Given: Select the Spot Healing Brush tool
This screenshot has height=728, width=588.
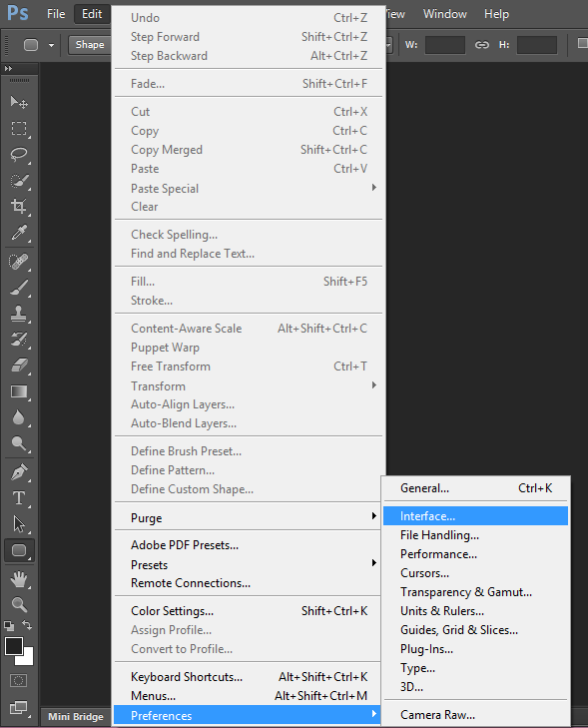Looking at the screenshot, I should pos(19,262).
